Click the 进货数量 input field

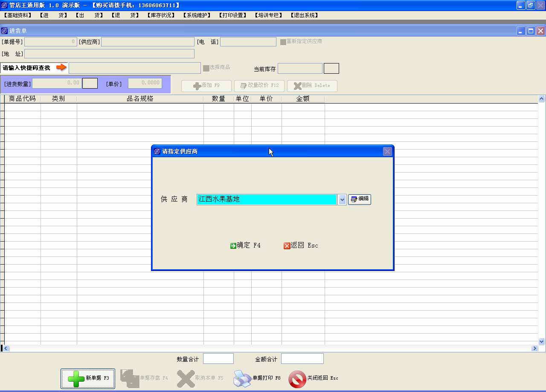click(x=57, y=83)
